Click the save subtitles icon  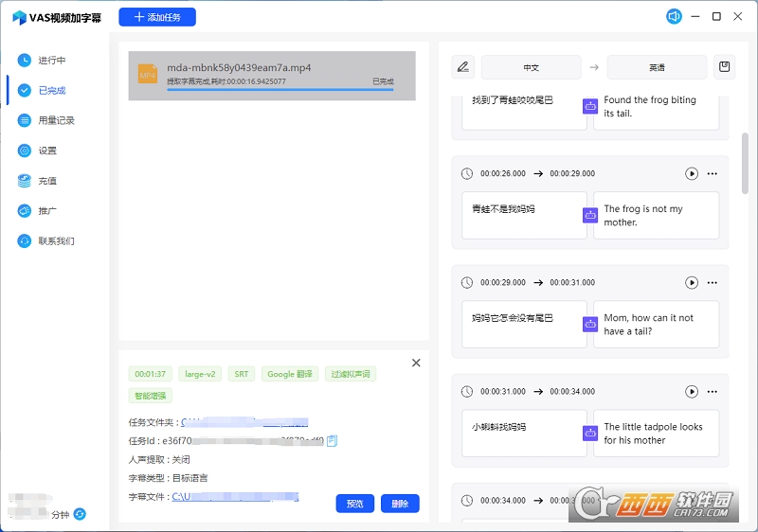coord(724,67)
